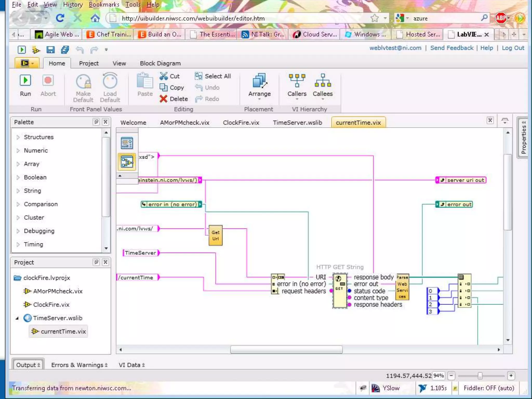Pin the Project panel
The width and height of the screenshot is (532, 399).
click(x=96, y=262)
